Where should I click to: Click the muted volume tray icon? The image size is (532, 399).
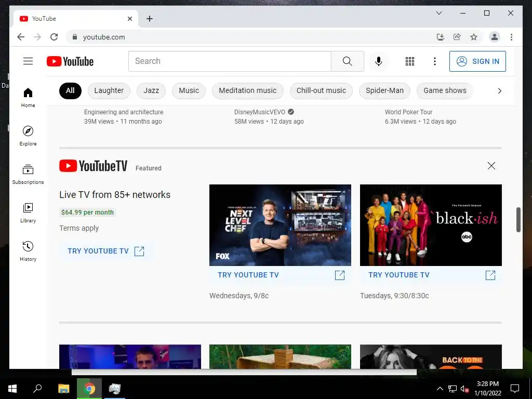coord(464,389)
